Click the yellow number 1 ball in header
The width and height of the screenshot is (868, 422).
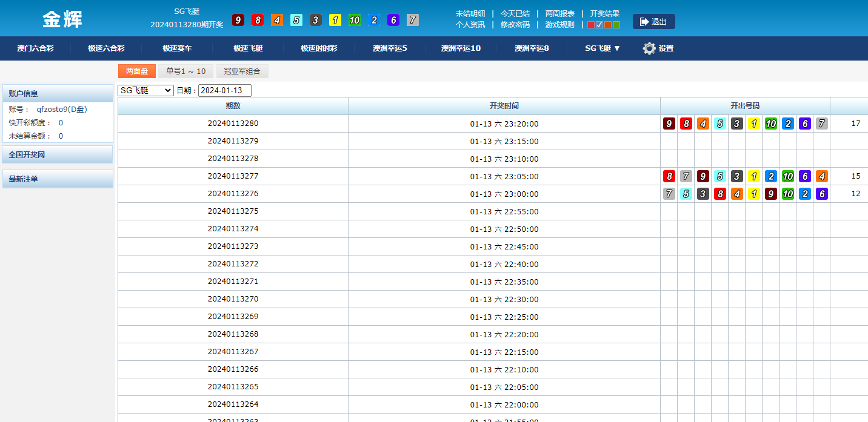(335, 20)
